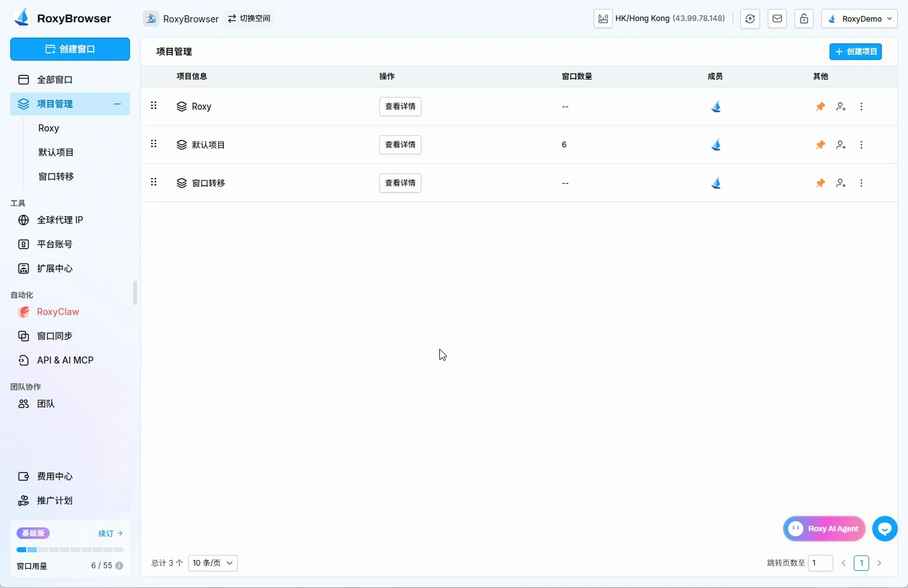This screenshot has height=588, width=908.
Task: Open 平台账号 page
Action: 70,244
